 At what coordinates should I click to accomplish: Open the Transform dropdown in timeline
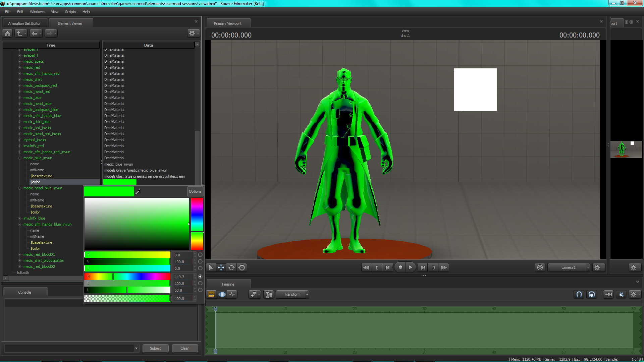coord(292,294)
